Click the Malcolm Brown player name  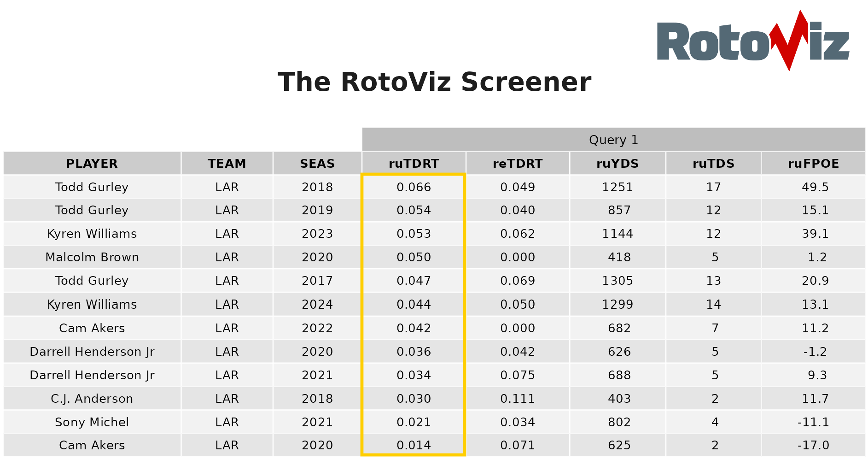92,257
